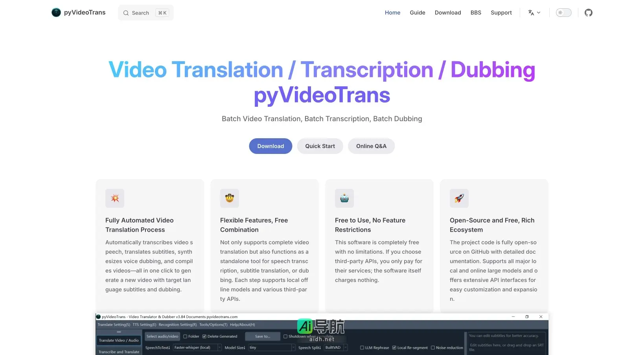Viewport: 644px width, 355px height.
Task: Enable the Folder checkbox
Action: tap(185, 337)
